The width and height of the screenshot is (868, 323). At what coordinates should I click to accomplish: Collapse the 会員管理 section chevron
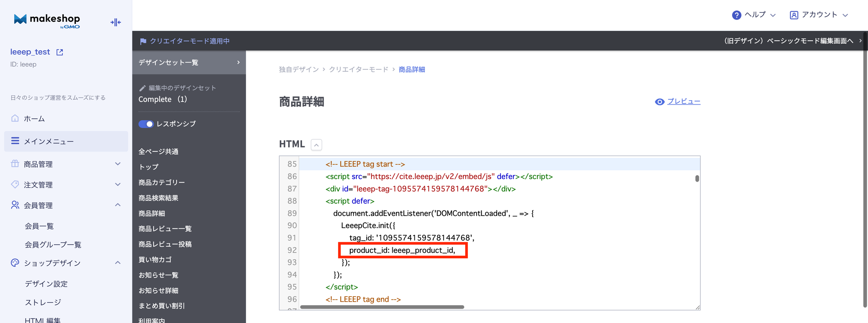[x=118, y=205]
